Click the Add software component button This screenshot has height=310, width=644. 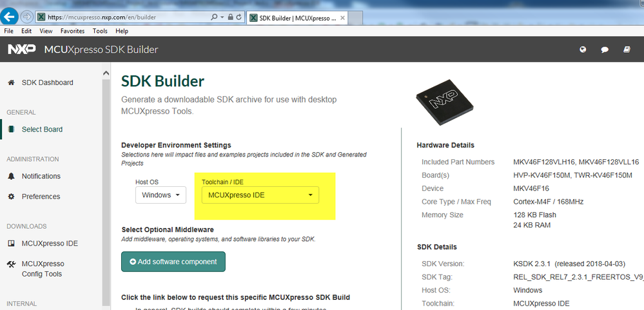click(x=173, y=262)
